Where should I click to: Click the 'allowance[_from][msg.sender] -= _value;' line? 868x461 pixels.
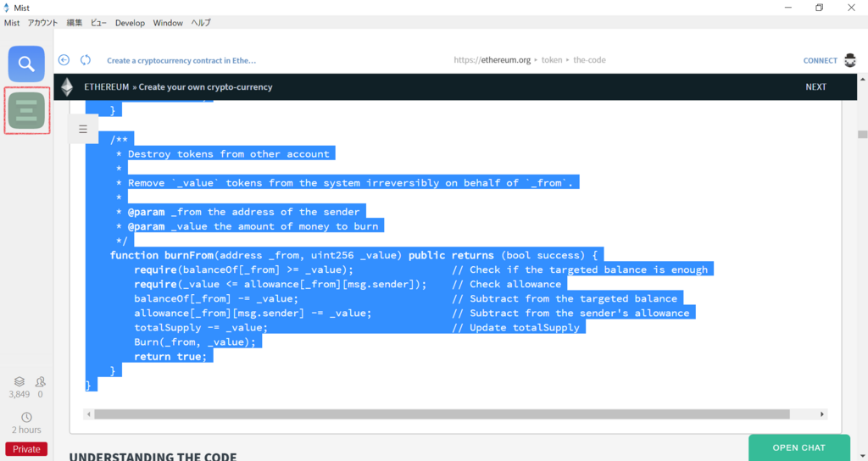click(x=253, y=314)
